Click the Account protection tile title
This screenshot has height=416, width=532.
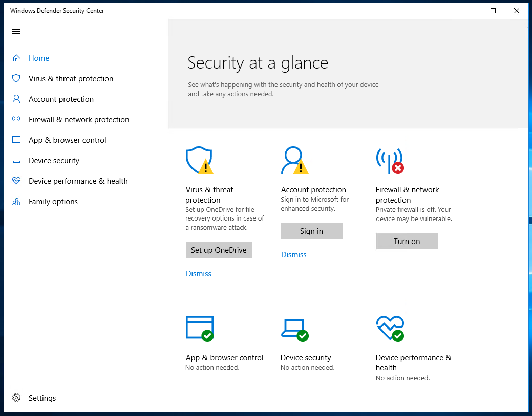point(313,189)
